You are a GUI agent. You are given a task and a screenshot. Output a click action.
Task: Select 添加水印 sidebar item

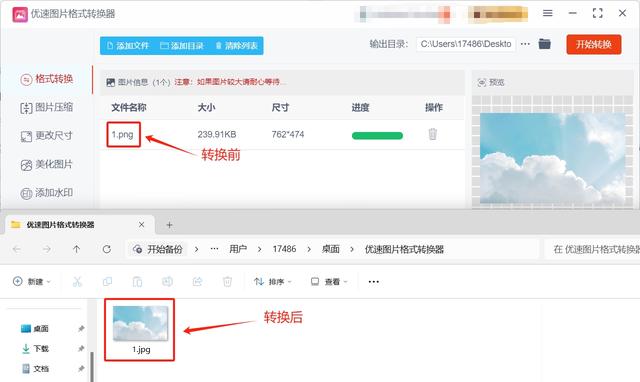[47, 193]
